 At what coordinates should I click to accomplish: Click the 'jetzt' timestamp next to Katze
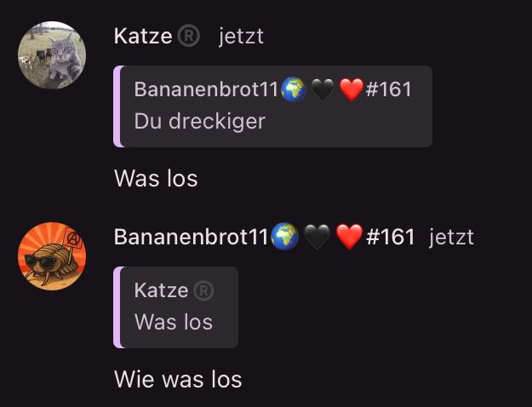point(241,37)
